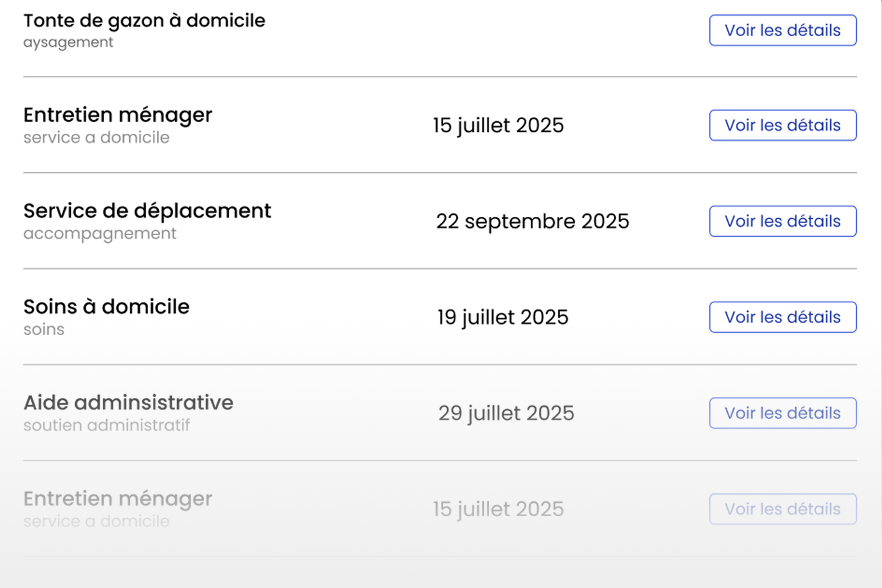
Task: Click 'Voir les détails' for Service de déplacement
Action: tap(782, 221)
